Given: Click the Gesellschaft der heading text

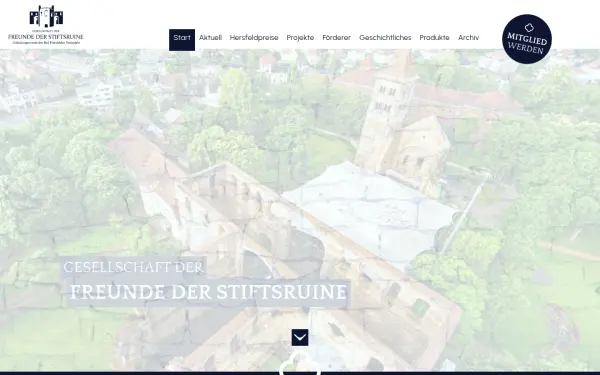Looking at the screenshot, I should click(x=133, y=267).
